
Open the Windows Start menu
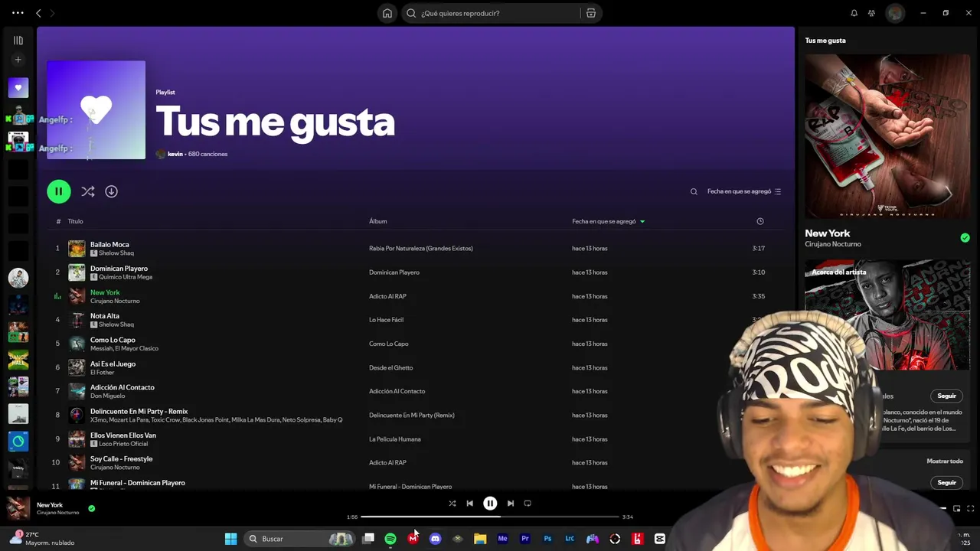pyautogui.click(x=230, y=539)
